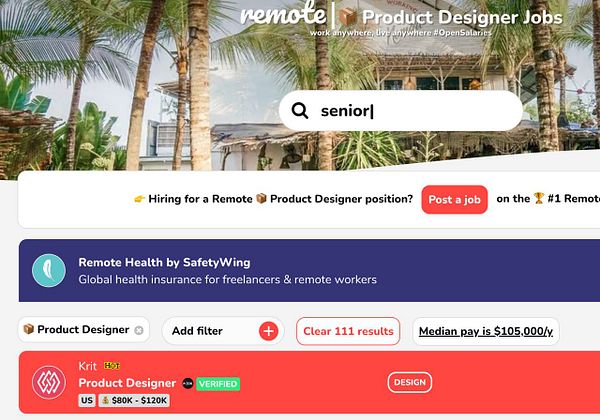Screen dimensions: 600x420
Task: Click the 'Post a job' button
Action: click(454, 199)
